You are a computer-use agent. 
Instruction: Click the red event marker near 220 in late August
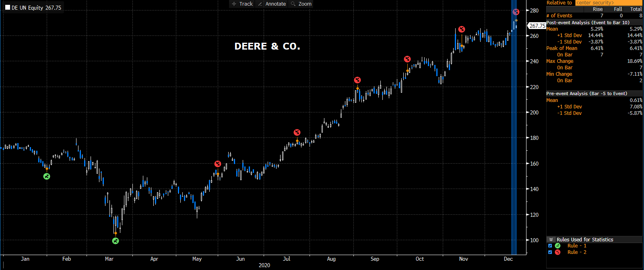pos(357,80)
